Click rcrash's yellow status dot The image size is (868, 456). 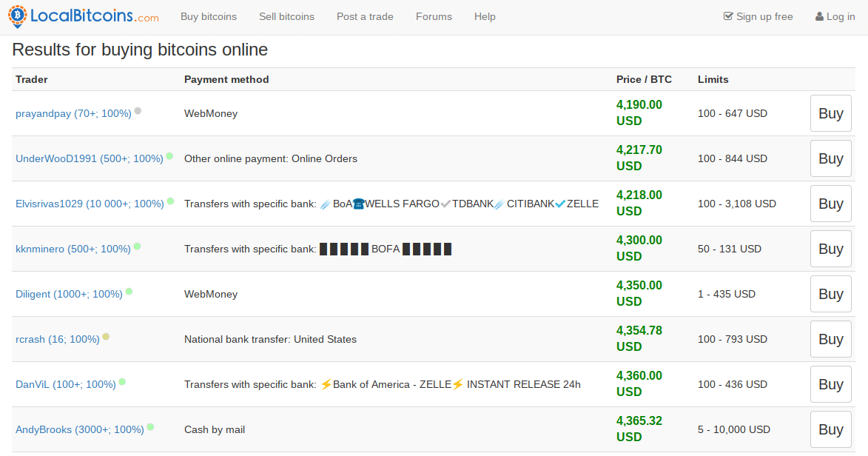click(106, 337)
